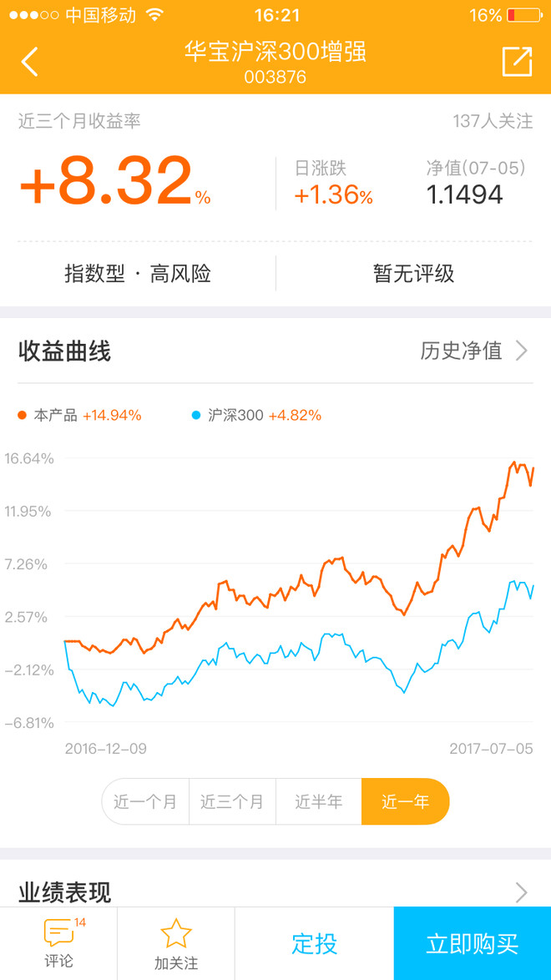Open details with the header back chevron
This screenshot has height=980, width=551.
point(30,61)
